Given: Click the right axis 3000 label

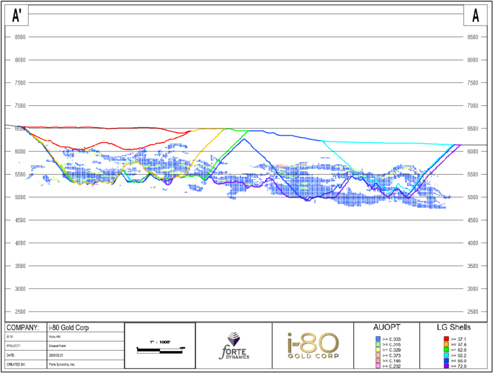Looking at the screenshot, I should (472, 289).
